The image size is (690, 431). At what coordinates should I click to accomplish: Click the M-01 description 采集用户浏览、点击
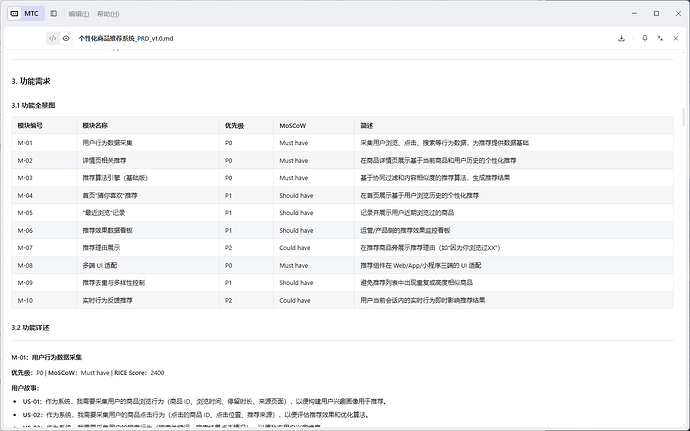pyautogui.click(x=444, y=143)
